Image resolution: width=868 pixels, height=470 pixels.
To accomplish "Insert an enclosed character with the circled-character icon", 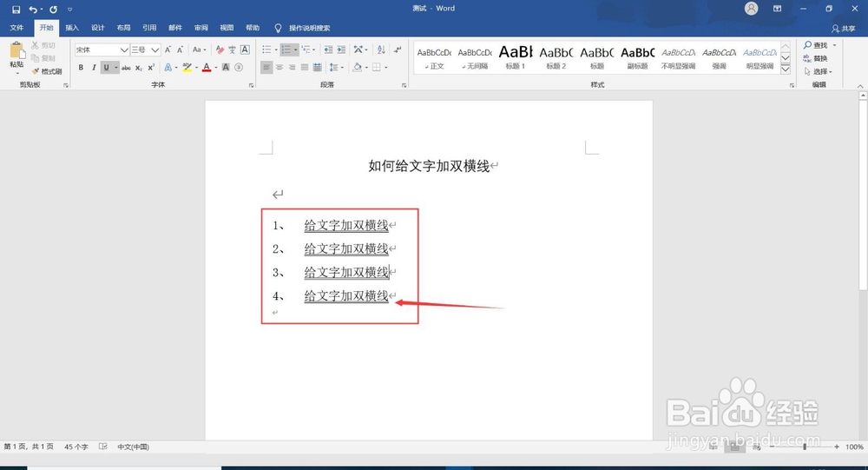I will [x=239, y=68].
